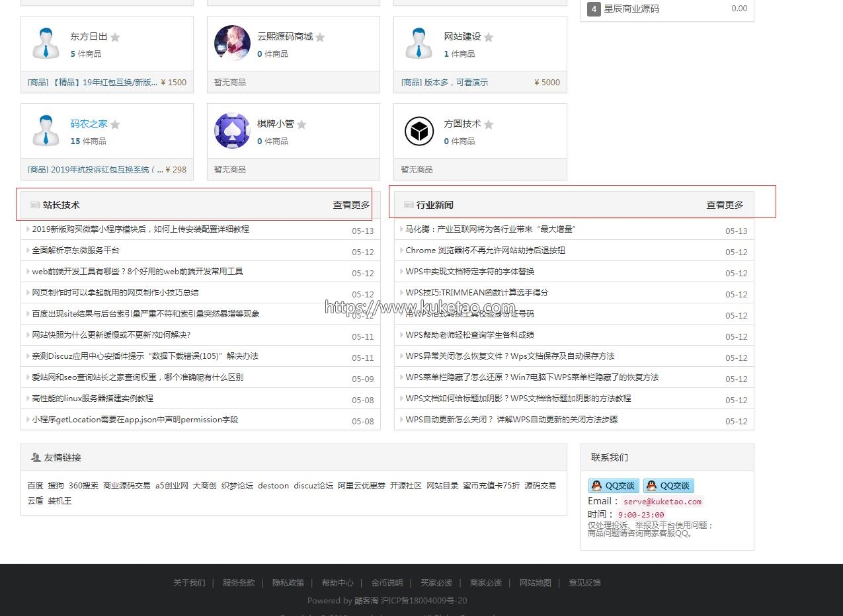Screen dimensions: 843x616
Task: Click the second QQ交谈 chat button
Action: tap(668, 486)
